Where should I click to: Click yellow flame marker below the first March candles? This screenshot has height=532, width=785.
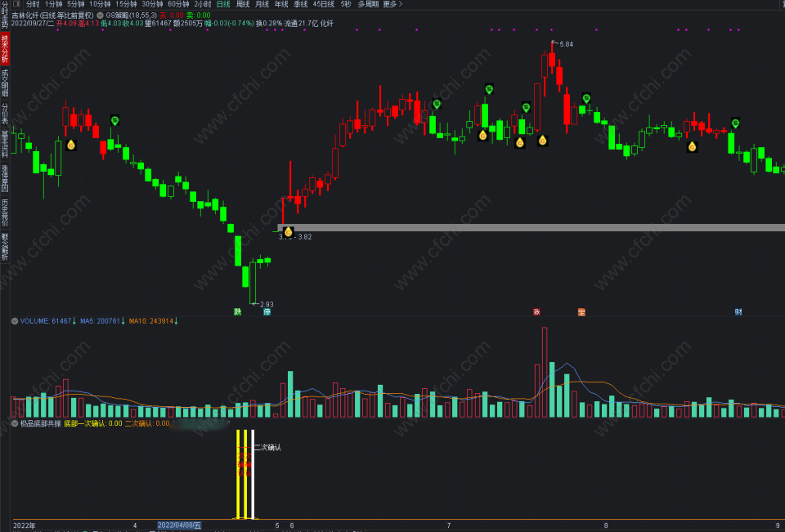tap(71, 145)
